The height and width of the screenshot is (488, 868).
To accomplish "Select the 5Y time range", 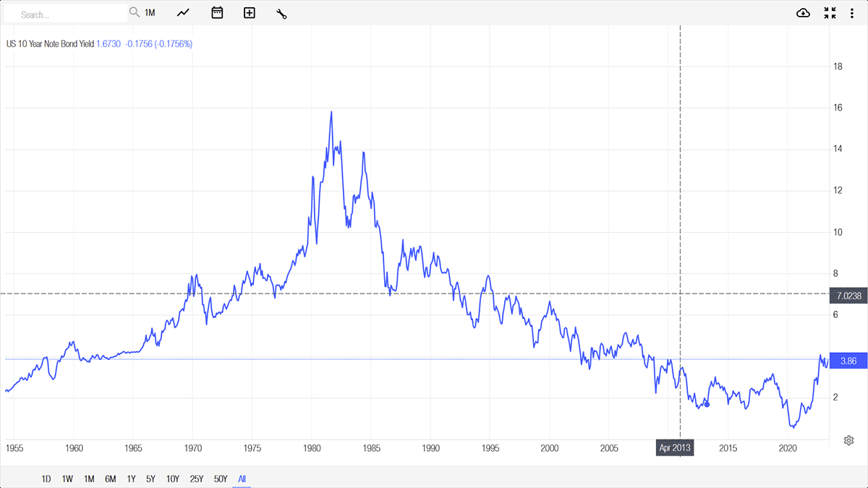I will coord(150,479).
